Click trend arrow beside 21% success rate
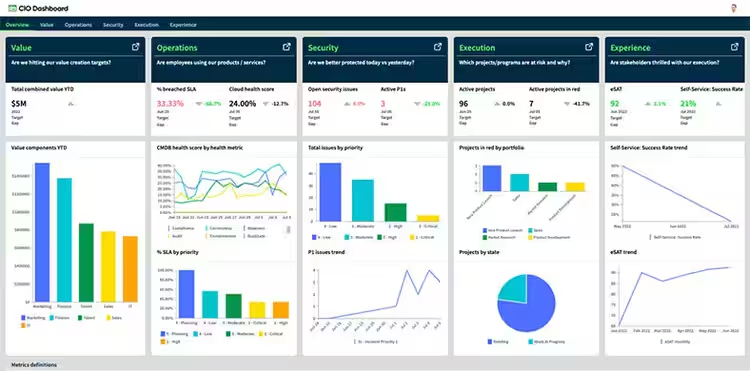Image resolution: width=750 pixels, height=371 pixels. pyautogui.click(x=718, y=103)
